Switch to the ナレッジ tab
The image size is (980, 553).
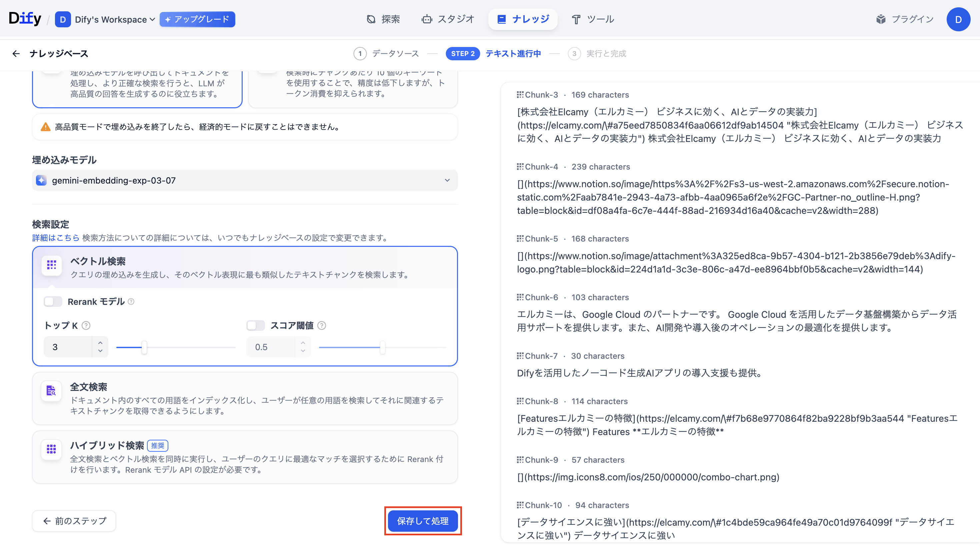pos(523,19)
